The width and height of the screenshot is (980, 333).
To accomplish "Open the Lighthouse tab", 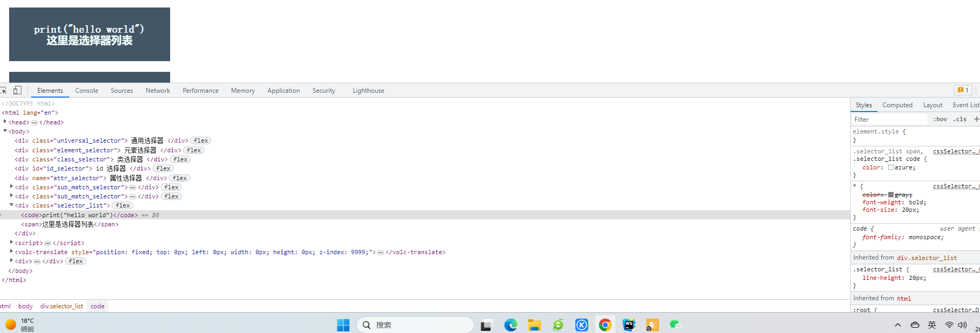I will (369, 91).
